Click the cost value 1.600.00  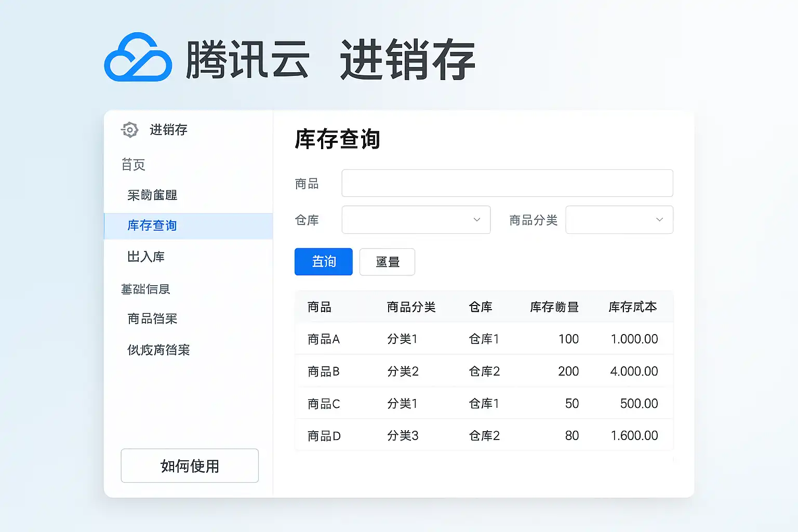[x=634, y=436]
